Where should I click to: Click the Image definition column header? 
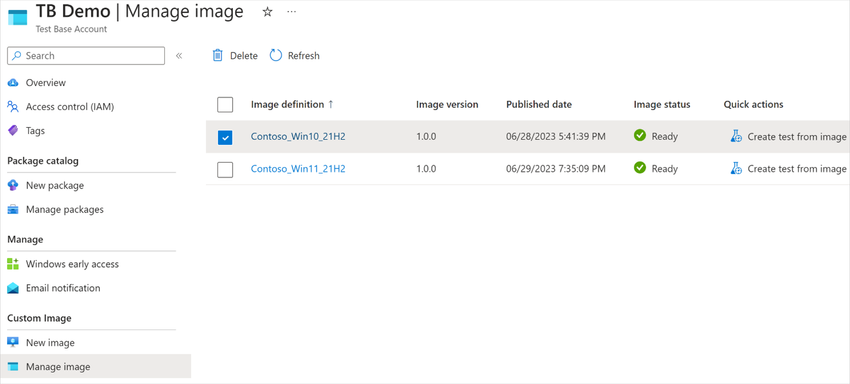click(x=287, y=105)
